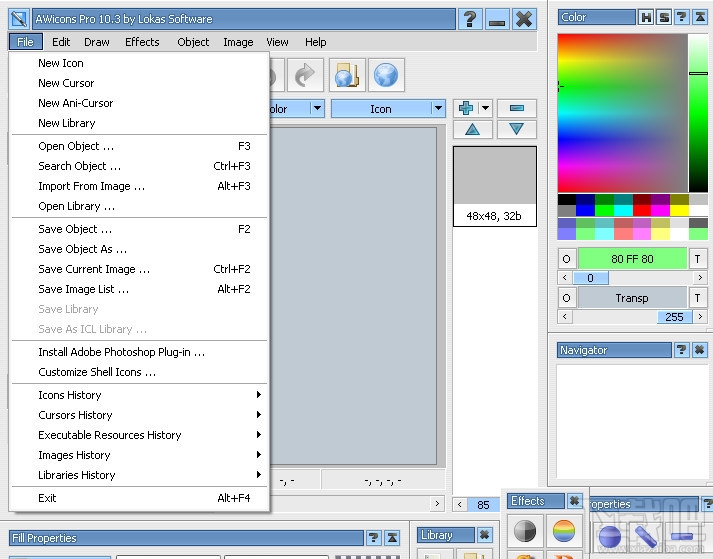Click the blue sphere Properties icon
The width and height of the screenshot is (713, 559).
(609, 536)
